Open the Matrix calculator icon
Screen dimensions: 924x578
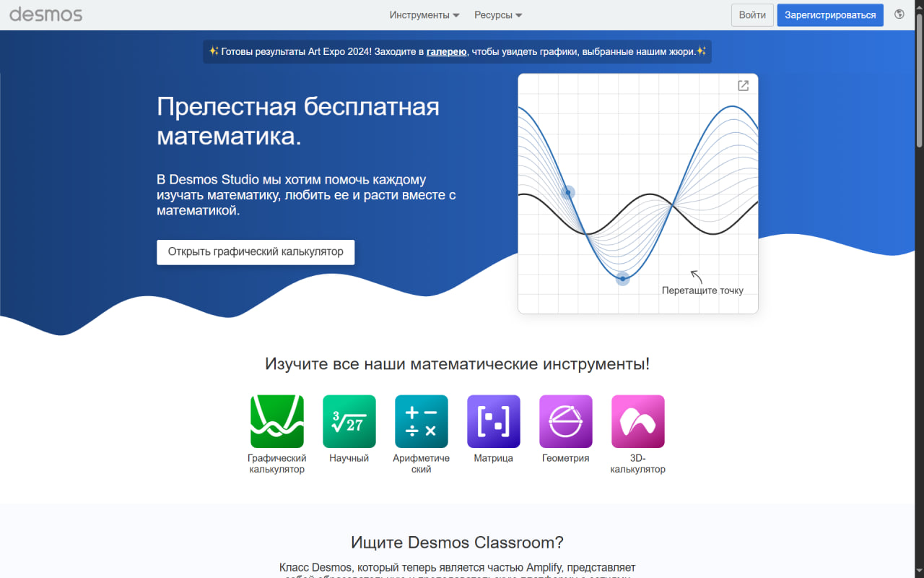click(x=493, y=421)
